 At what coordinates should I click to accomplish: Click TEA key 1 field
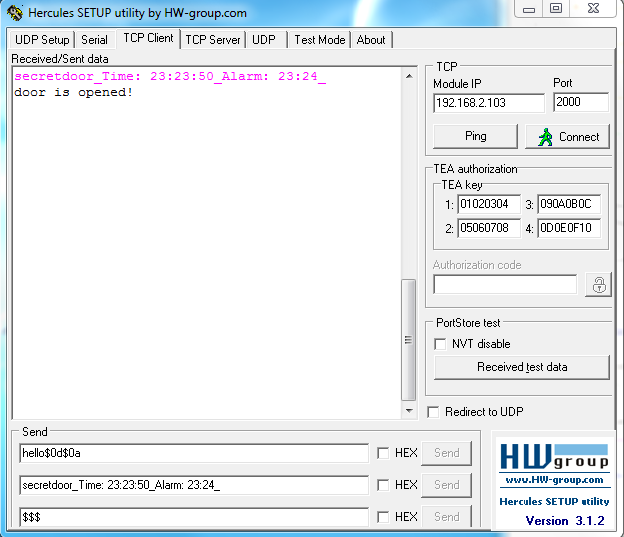(x=489, y=204)
